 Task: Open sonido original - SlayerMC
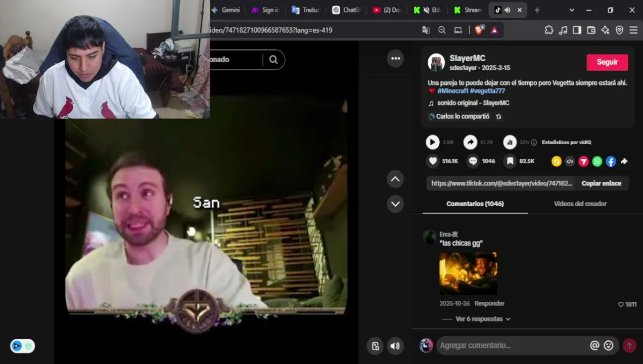tap(473, 103)
